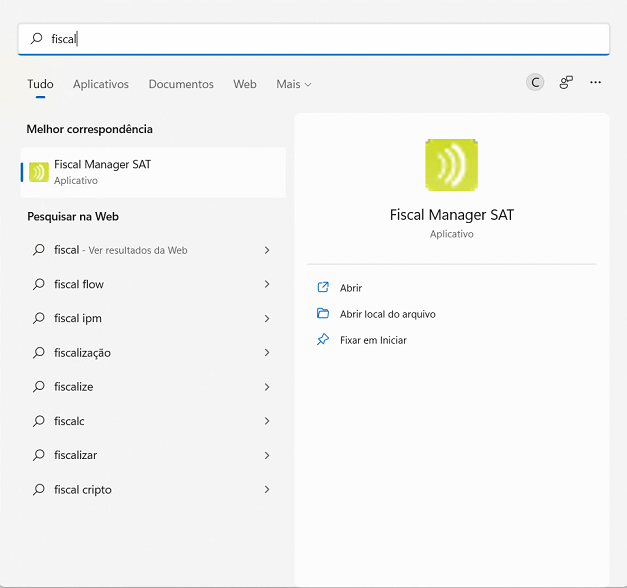This screenshot has height=588, width=627.
Task: Click the pin icon for Fixar em Iniciar
Action: tap(323, 340)
